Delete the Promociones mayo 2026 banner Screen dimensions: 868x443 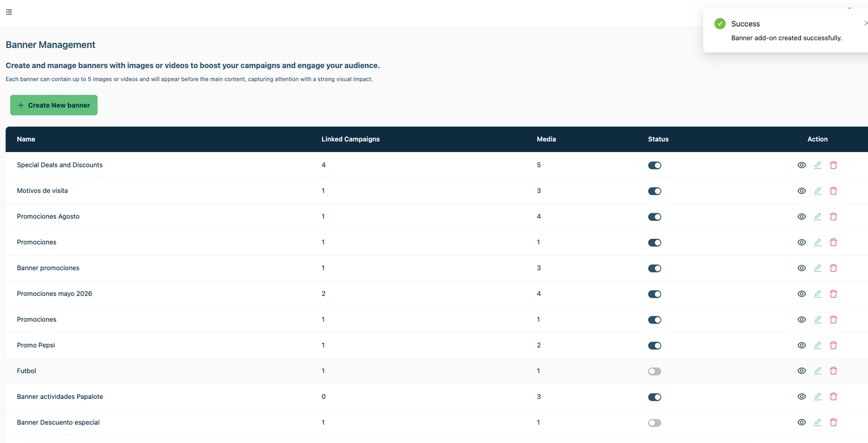click(833, 294)
